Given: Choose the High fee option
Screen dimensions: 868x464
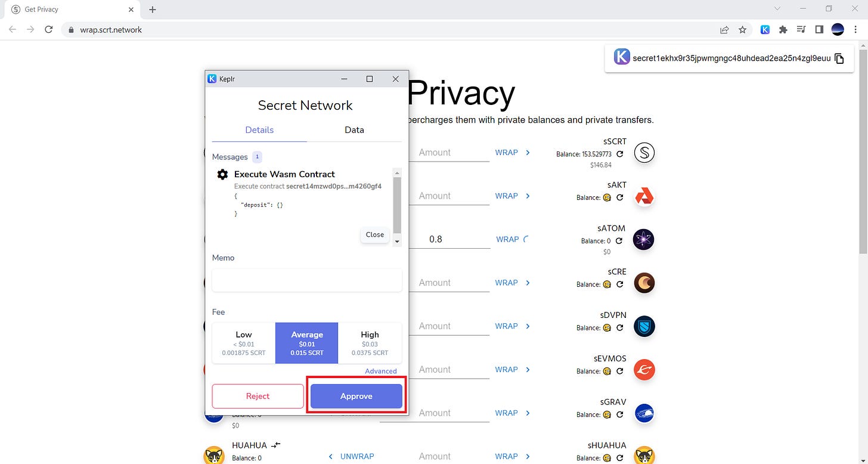Looking at the screenshot, I should pos(370,343).
